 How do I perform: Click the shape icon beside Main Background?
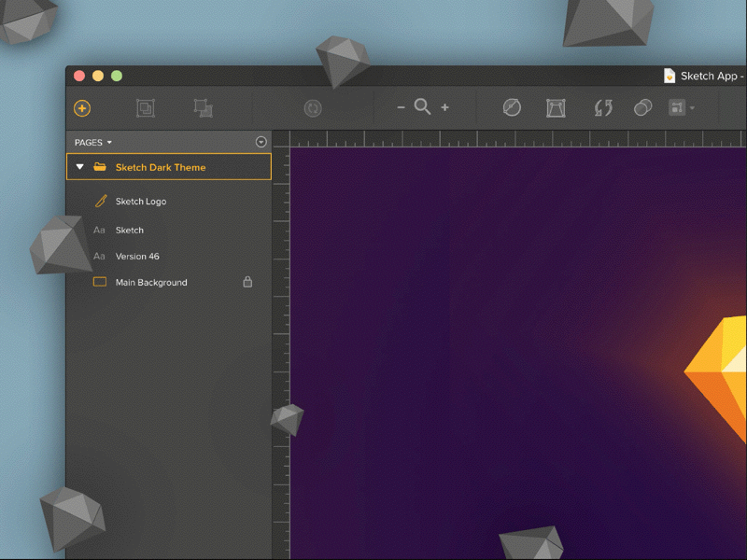[x=99, y=282]
